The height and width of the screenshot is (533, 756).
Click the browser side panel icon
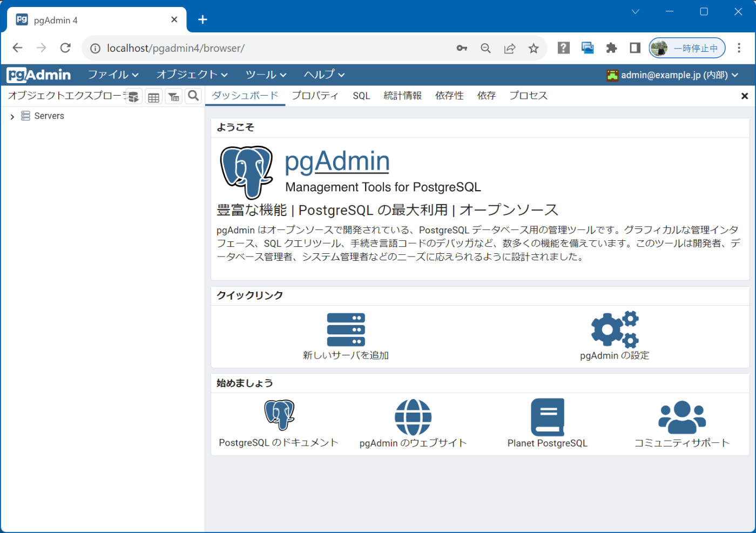click(635, 48)
